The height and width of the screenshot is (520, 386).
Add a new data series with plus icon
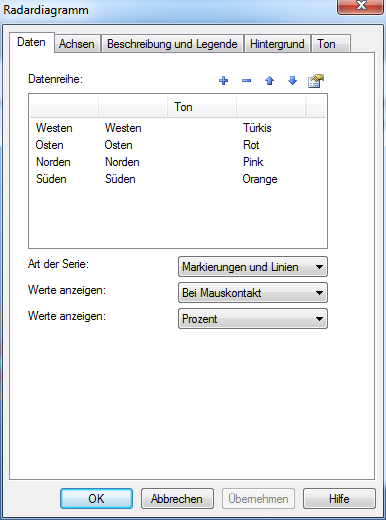[223, 80]
